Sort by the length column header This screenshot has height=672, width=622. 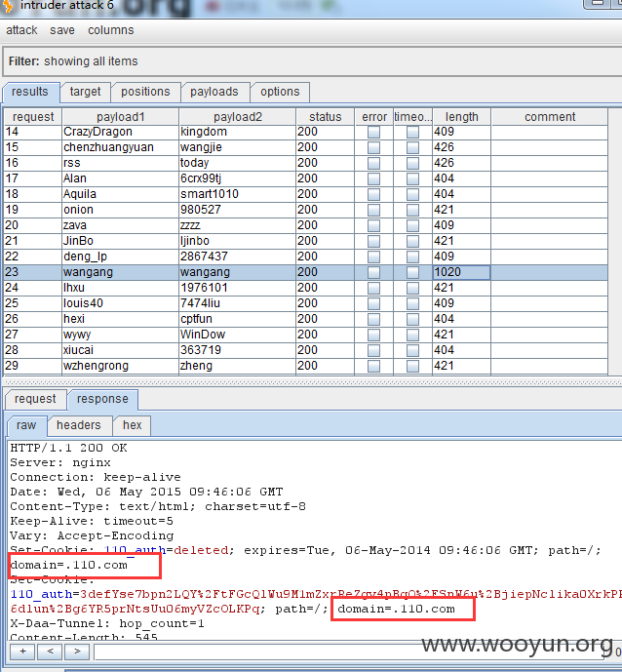(x=461, y=117)
